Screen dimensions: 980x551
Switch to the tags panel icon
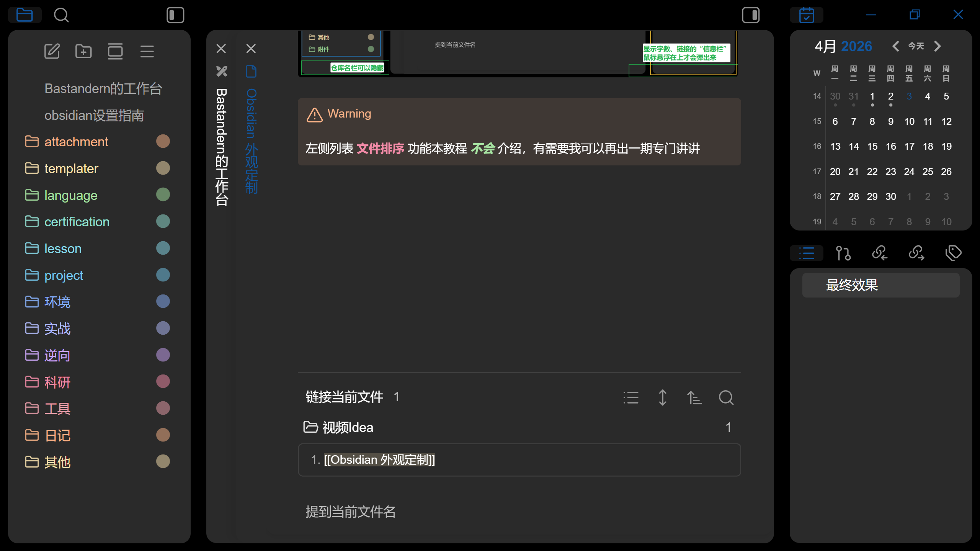(x=953, y=253)
